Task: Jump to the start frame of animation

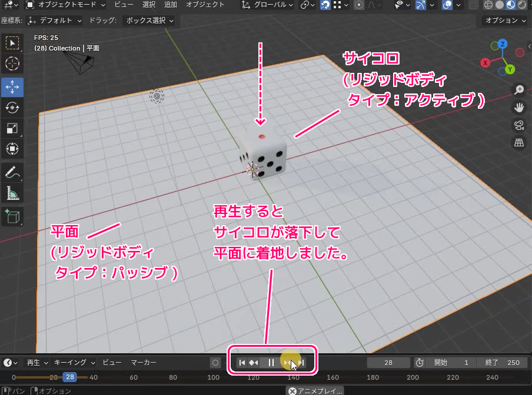Action: pyautogui.click(x=242, y=363)
